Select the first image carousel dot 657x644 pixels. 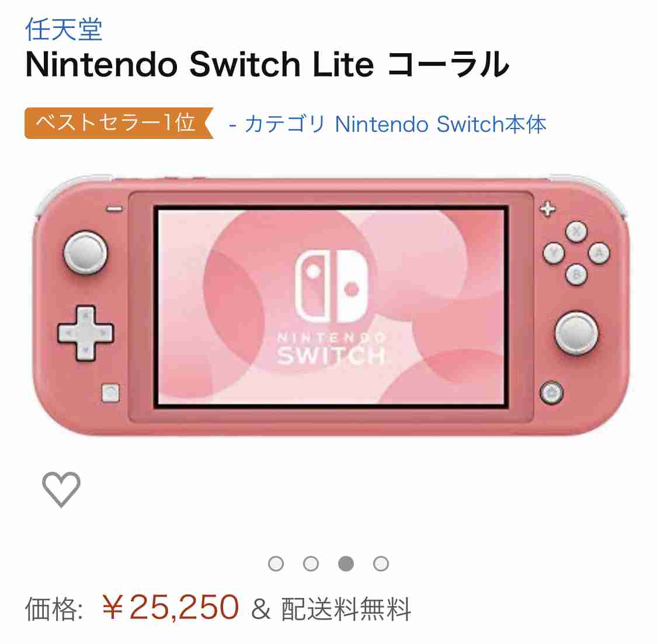[x=276, y=563]
